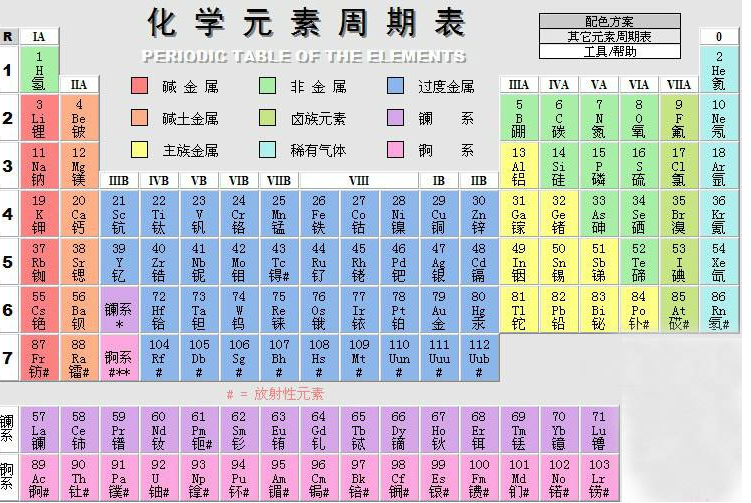Select the IIA group header
Viewport: 751px width, 503px height.
click(79, 85)
